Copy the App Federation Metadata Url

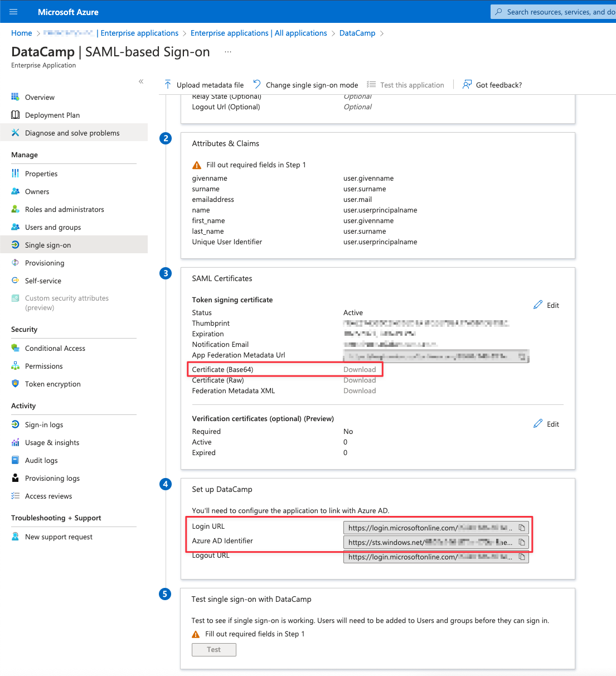[522, 356]
